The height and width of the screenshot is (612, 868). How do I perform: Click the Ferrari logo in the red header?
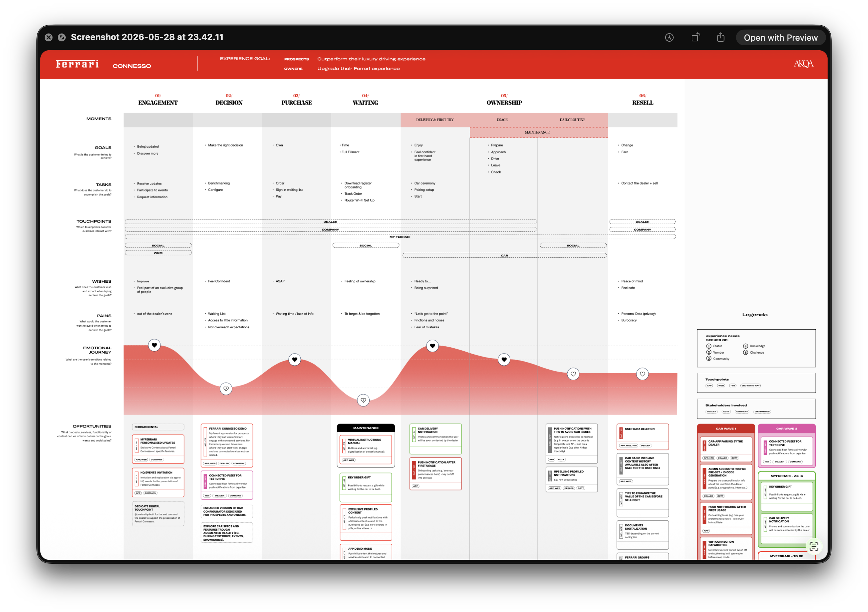tap(77, 64)
